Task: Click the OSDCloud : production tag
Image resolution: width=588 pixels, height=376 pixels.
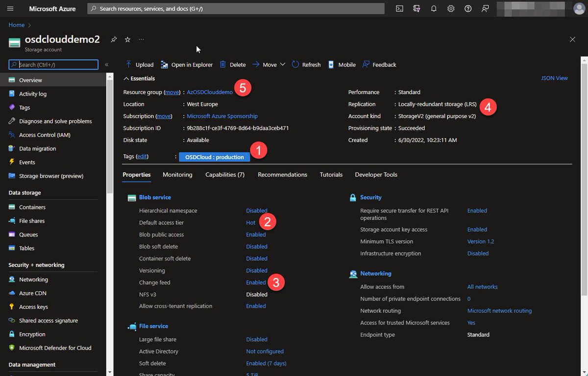Action: (x=215, y=157)
